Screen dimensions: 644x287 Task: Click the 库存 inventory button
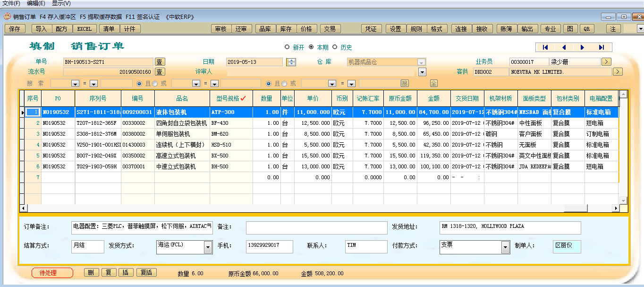coord(286,29)
